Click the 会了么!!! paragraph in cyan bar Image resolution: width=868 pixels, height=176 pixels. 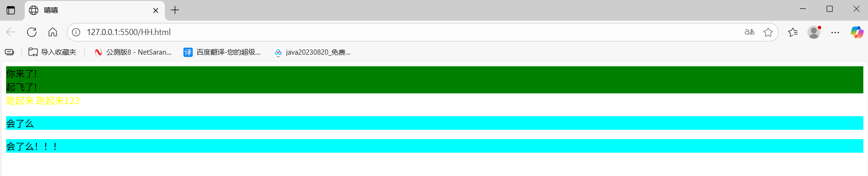tap(434, 146)
